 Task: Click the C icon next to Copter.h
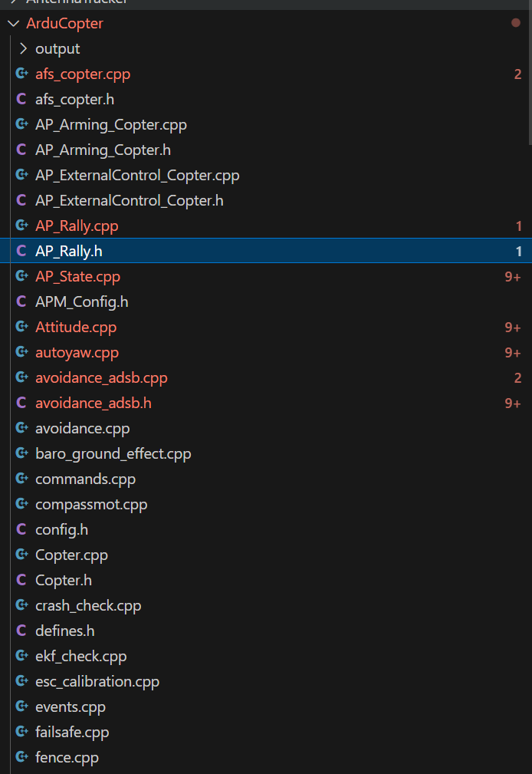(21, 580)
